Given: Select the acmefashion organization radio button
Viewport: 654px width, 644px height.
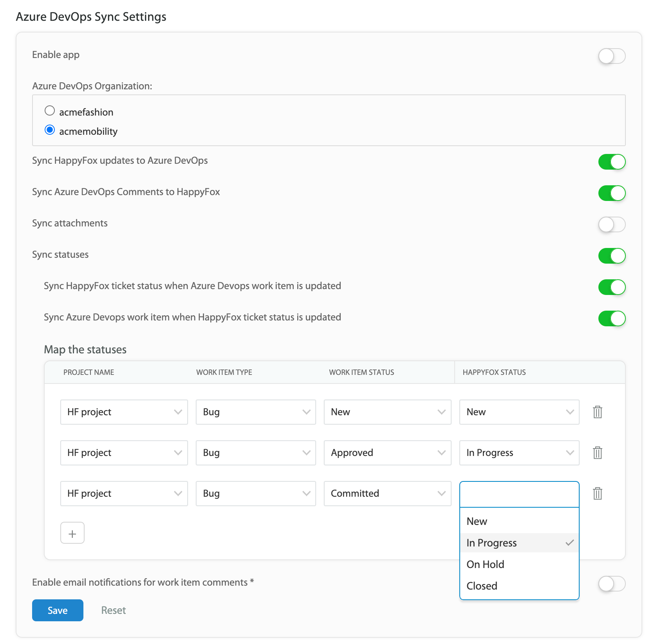Looking at the screenshot, I should pos(50,111).
